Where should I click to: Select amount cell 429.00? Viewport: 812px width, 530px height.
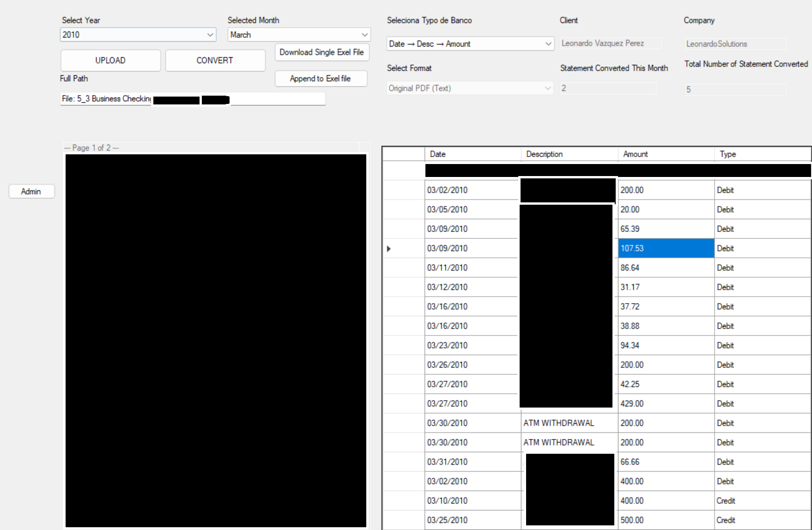click(666, 403)
